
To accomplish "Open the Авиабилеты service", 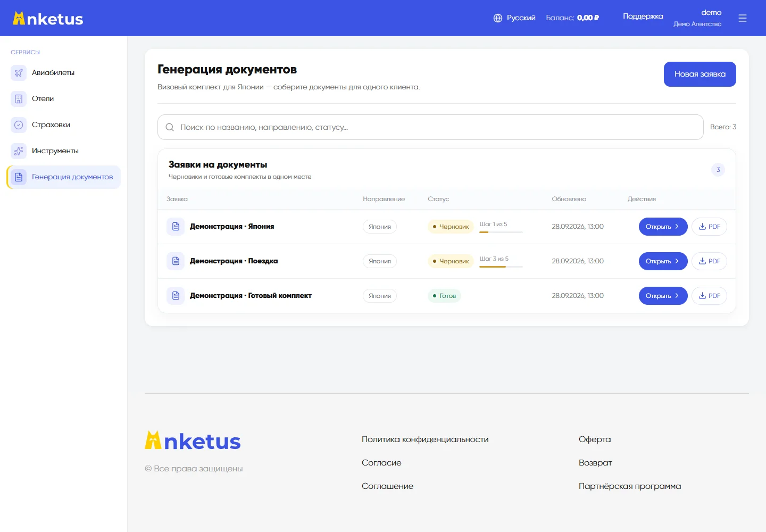I will click(64, 73).
